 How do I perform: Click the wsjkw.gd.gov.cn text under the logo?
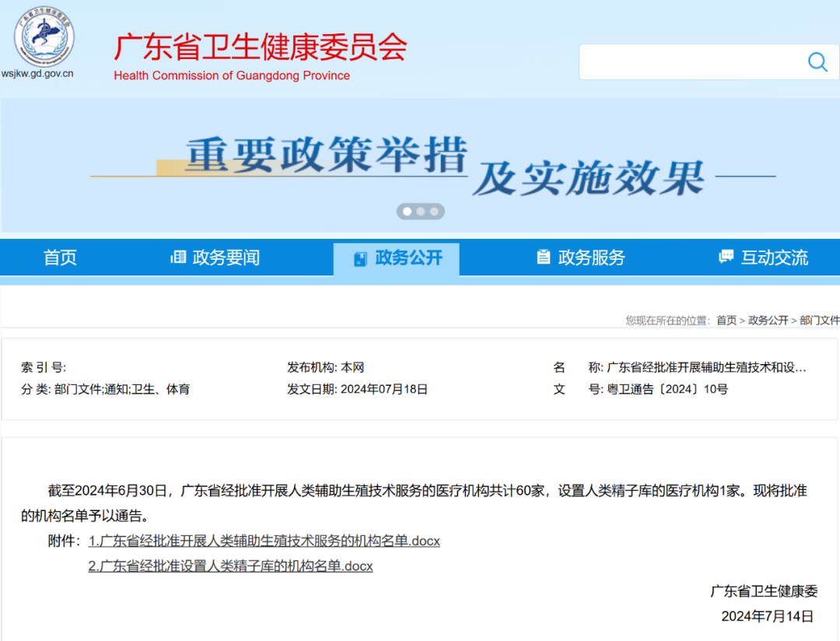[37, 74]
